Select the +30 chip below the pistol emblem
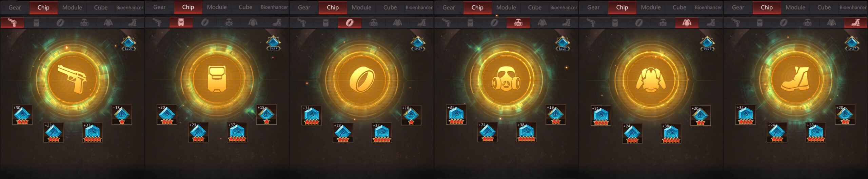This screenshot has height=179, width=868. 22,115
